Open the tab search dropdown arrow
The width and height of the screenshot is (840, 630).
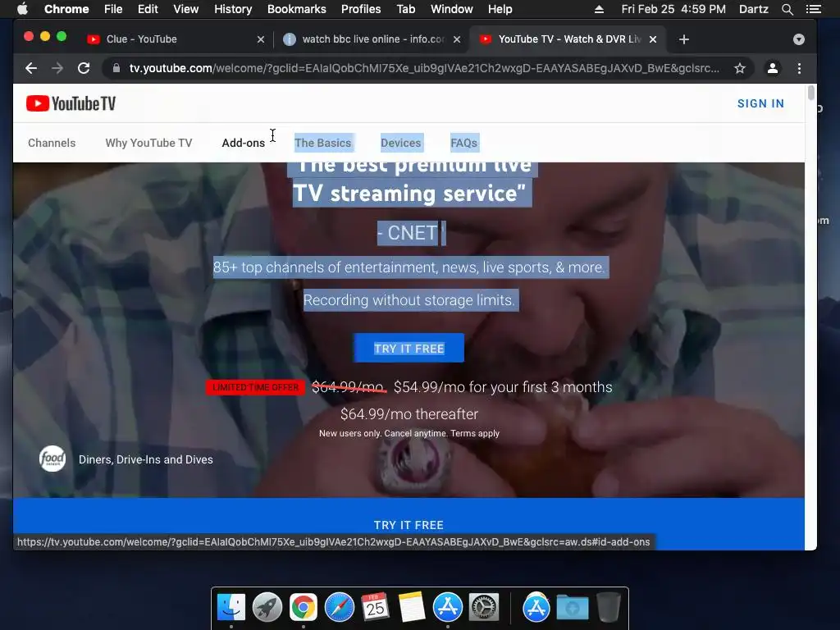(799, 39)
